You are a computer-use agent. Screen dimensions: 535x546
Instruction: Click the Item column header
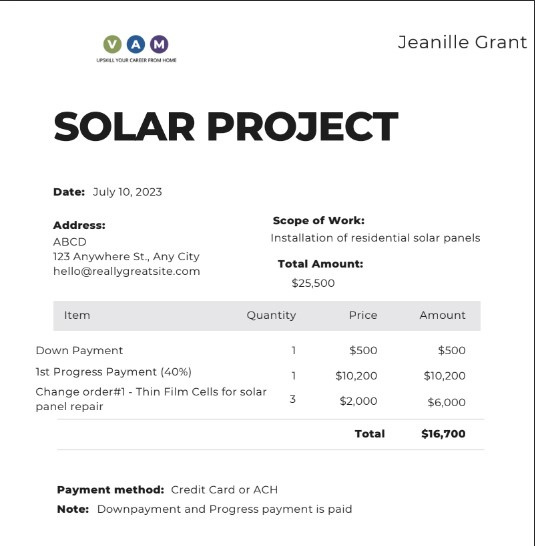[x=77, y=315]
